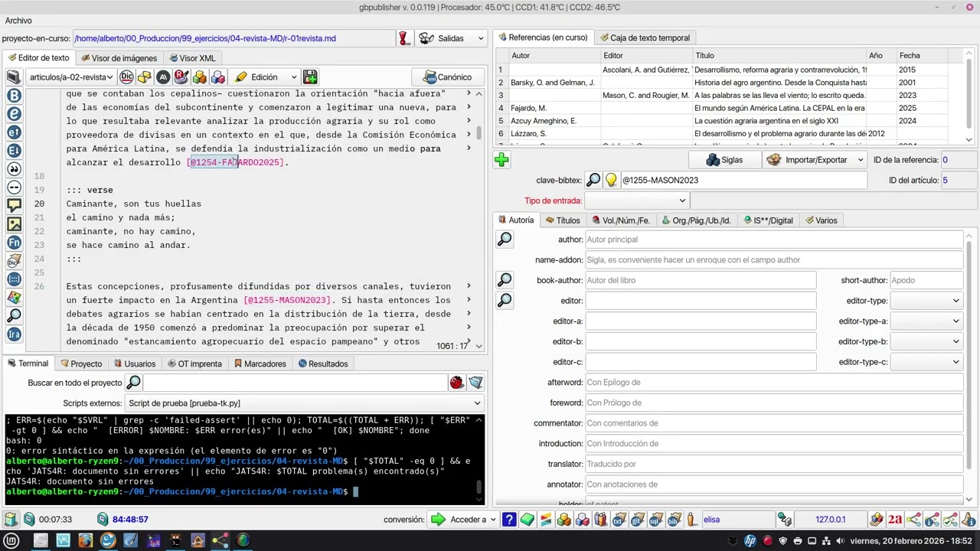
Task: Click the emphasis e sidebar icon
Action: (14, 114)
